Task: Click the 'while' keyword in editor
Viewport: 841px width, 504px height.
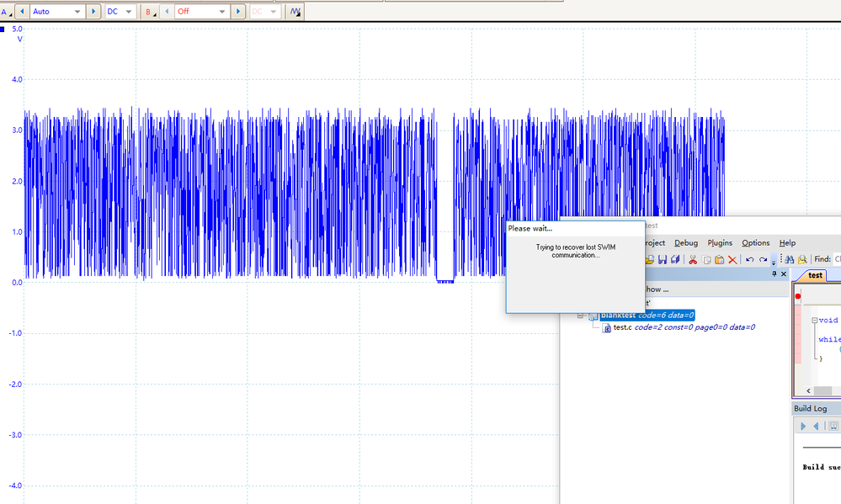Action: coord(830,339)
